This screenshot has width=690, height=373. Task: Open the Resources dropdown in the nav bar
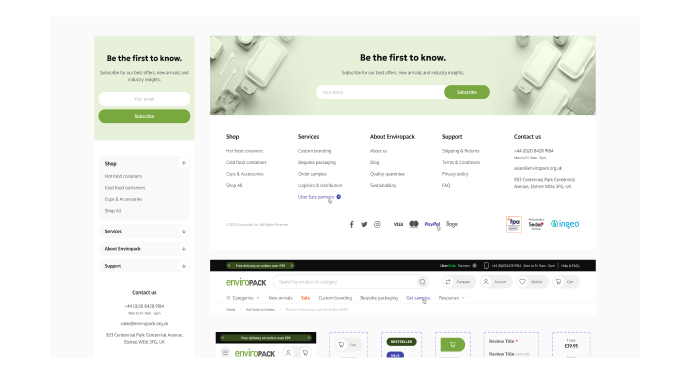point(451,298)
